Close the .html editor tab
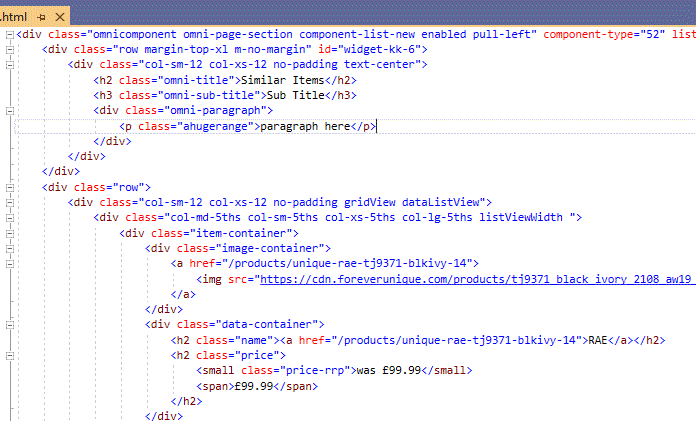This screenshot has height=421, width=696. click(x=60, y=16)
